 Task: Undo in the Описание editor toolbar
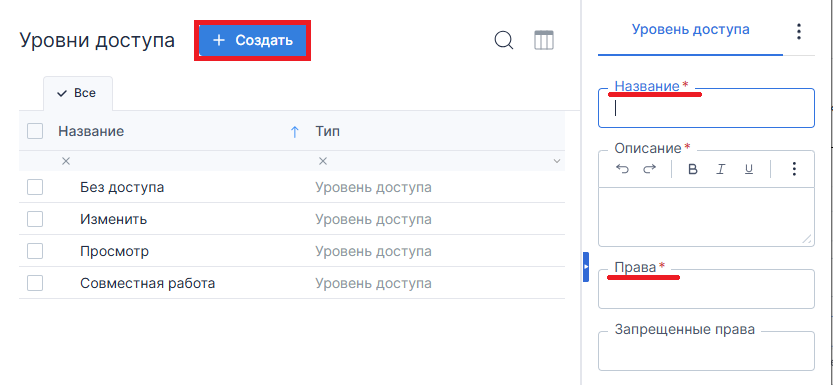coord(622,169)
